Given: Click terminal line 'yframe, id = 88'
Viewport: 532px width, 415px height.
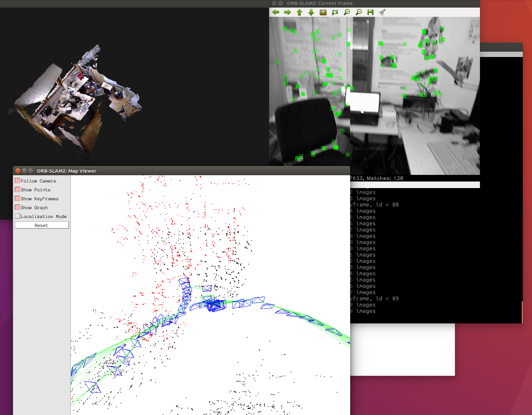Looking at the screenshot, I should point(374,205).
